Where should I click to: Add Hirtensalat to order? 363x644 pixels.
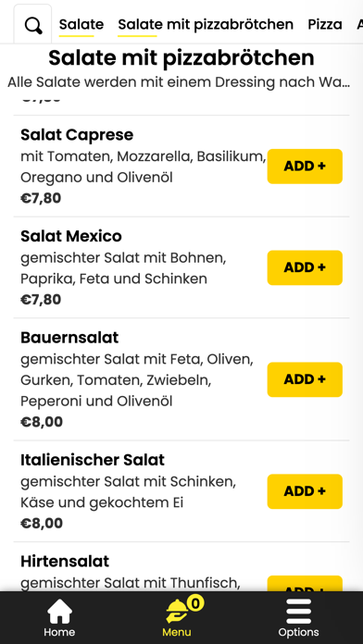[305, 584]
